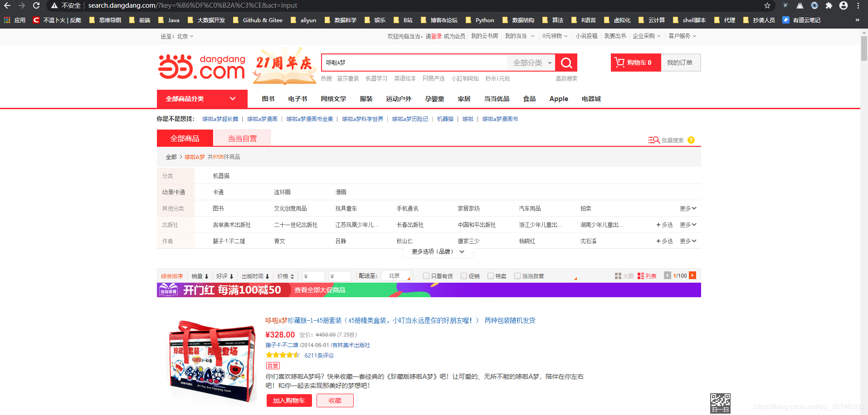Screen dimensions: 868x415
Task: Switch to list 列表 view
Action: 647,276
